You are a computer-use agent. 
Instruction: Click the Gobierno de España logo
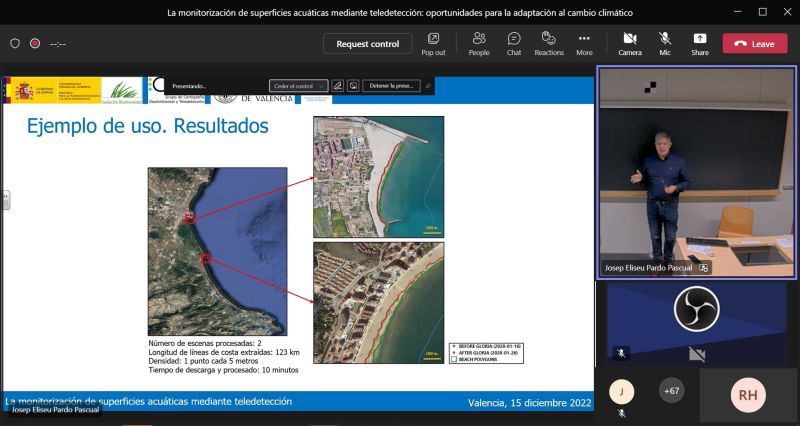pos(54,91)
